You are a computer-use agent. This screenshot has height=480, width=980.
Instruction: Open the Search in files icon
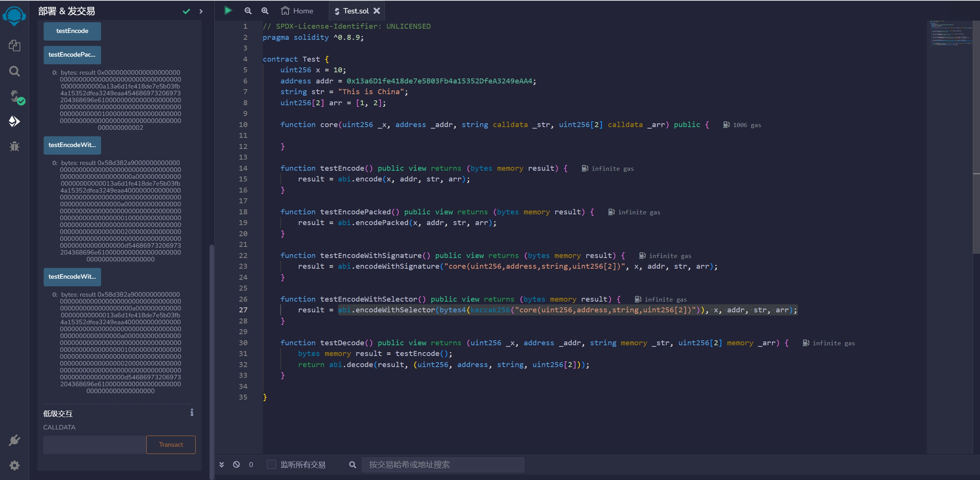click(14, 71)
